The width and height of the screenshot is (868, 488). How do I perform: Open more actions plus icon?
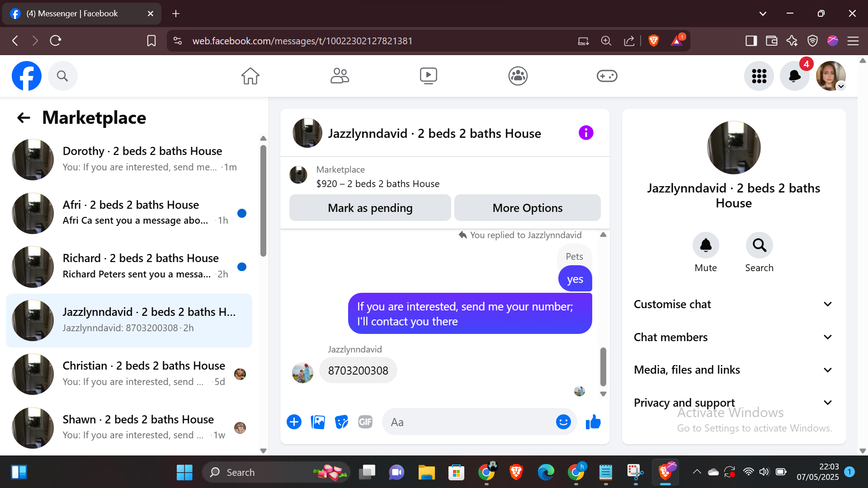click(294, 422)
